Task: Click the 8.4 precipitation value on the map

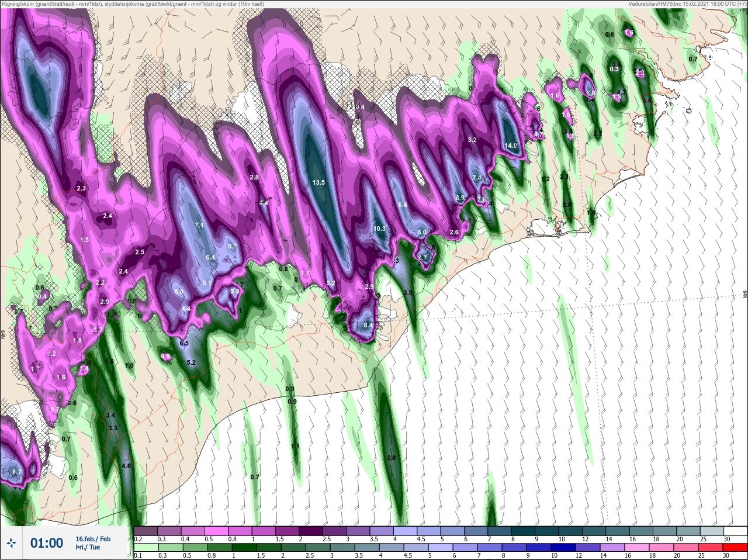Action: 368,325
